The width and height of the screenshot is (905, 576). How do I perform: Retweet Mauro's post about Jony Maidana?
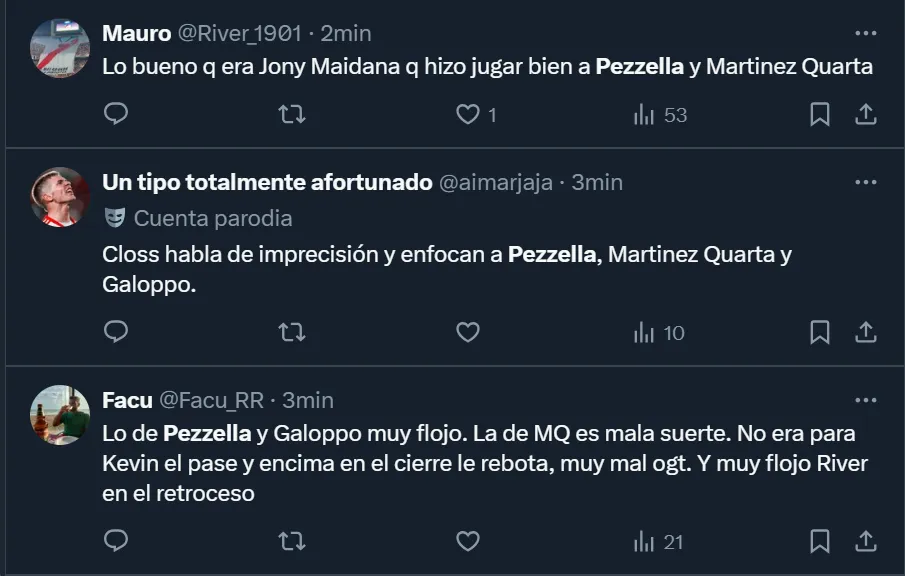pos(291,115)
